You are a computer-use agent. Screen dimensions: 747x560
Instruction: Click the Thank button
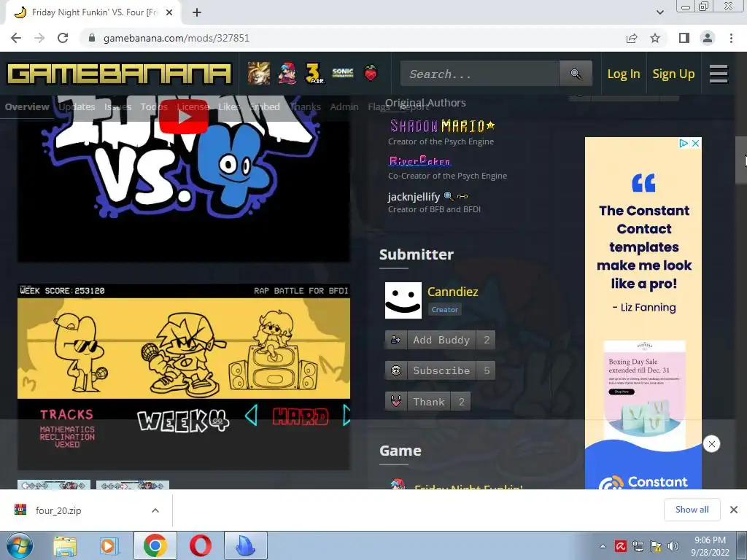pos(427,402)
